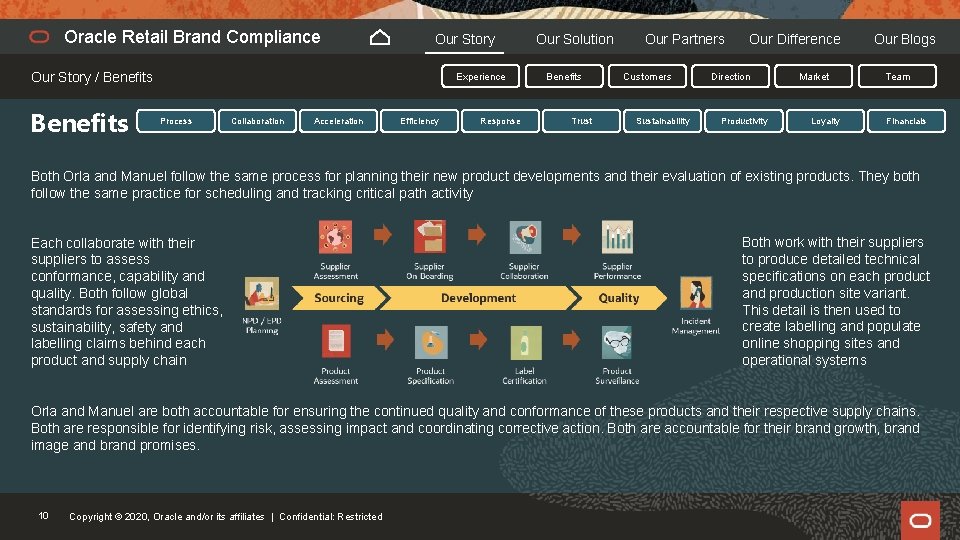Screen dimensions: 960x540
Task: Open the Our Partners tab
Action: tap(684, 39)
